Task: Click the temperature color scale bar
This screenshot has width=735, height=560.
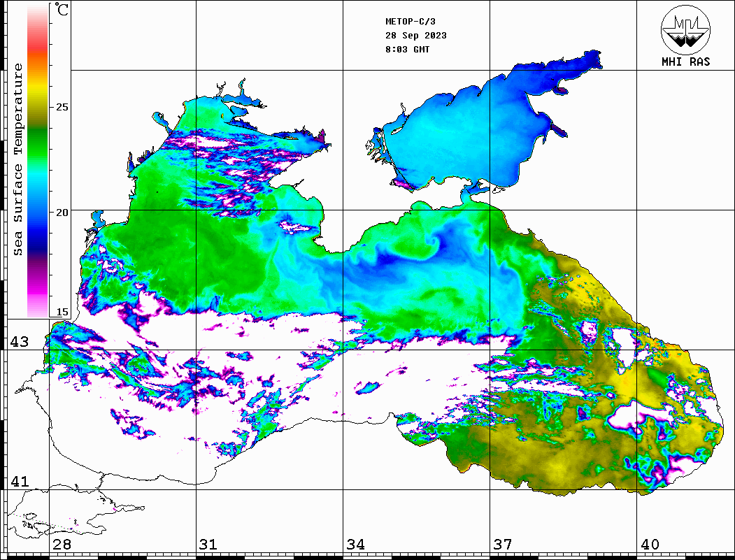Action: coord(38,161)
